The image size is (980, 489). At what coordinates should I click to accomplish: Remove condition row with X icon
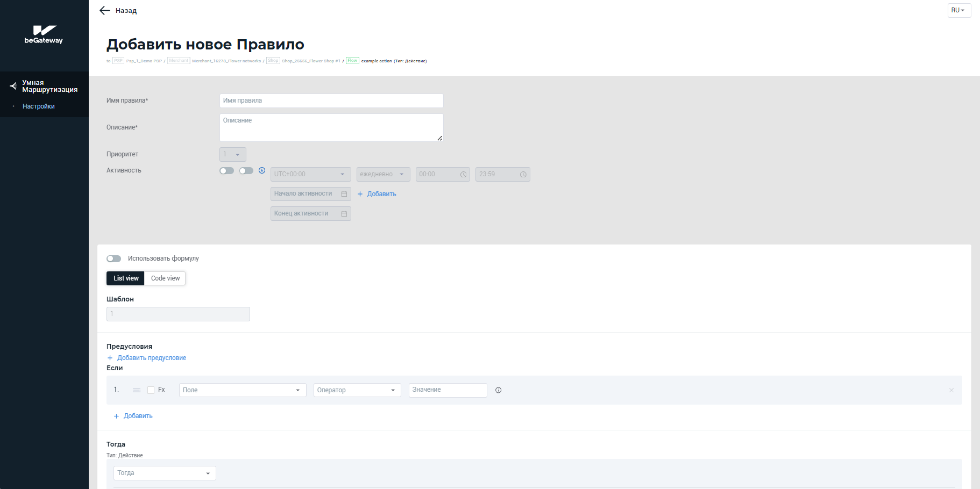tap(951, 390)
